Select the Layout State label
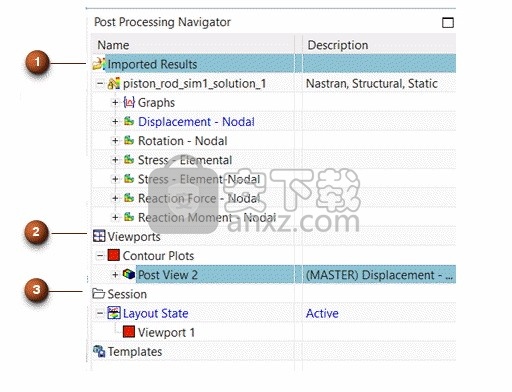 [x=156, y=313]
